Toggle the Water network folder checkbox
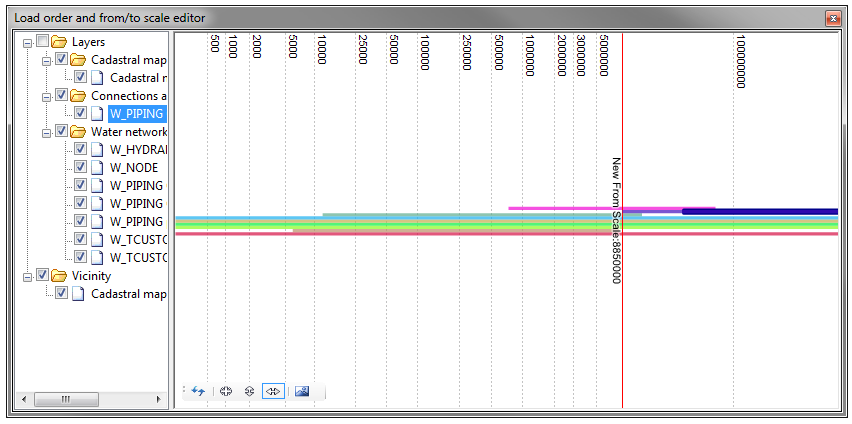 (61, 132)
